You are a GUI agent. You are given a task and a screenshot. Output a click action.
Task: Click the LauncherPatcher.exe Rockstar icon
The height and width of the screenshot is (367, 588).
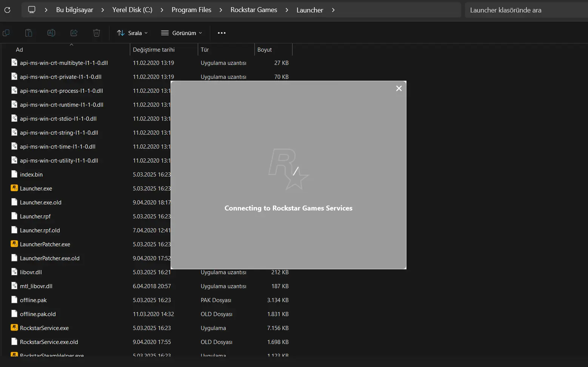(x=14, y=244)
